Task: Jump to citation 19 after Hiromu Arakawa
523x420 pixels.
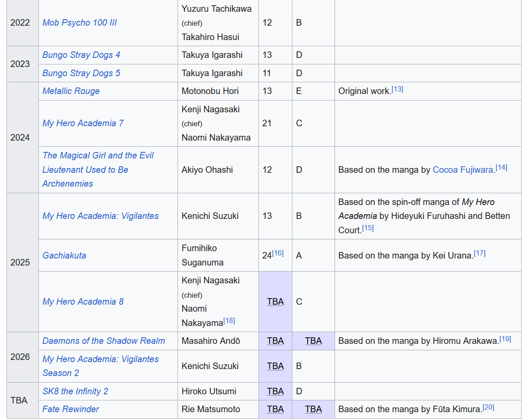Action: point(505,339)
